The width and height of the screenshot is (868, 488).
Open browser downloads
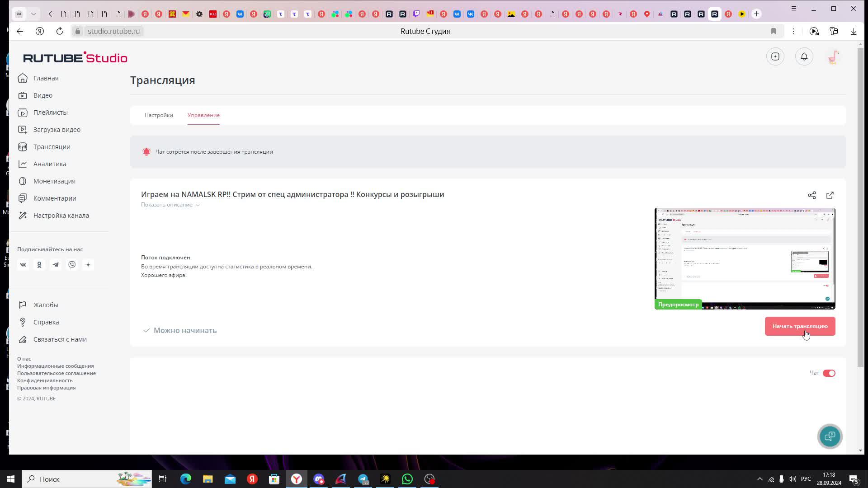pos(854,31)
